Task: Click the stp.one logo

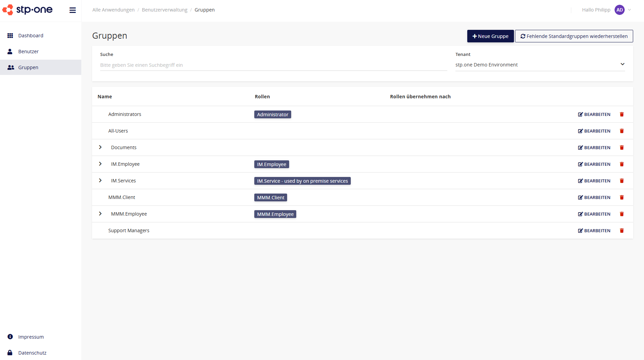Action: click(27, 10)
